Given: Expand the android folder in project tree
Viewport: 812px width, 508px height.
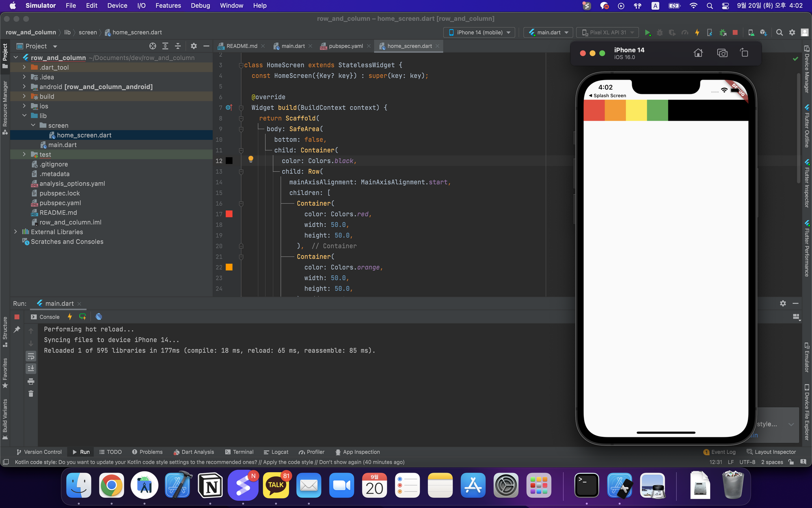Looking at the screenshot, I should [x=24, y=87].
